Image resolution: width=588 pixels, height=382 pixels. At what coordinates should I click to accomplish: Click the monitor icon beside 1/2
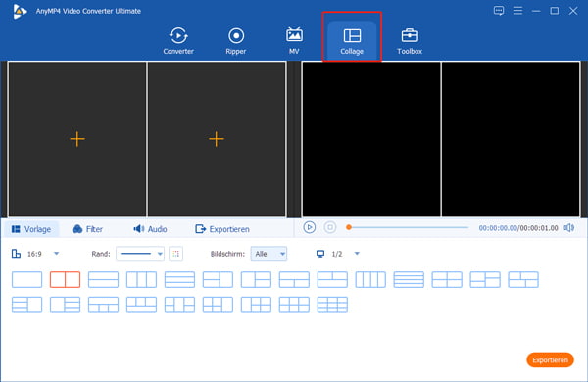320,254
